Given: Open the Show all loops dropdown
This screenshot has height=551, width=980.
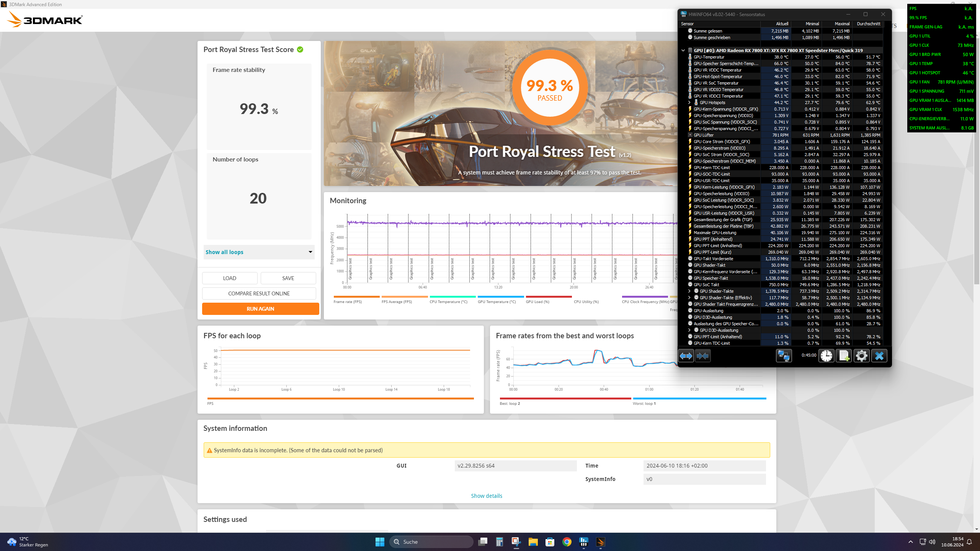Looking at the screenshot, I should click(x=259, y=252).
